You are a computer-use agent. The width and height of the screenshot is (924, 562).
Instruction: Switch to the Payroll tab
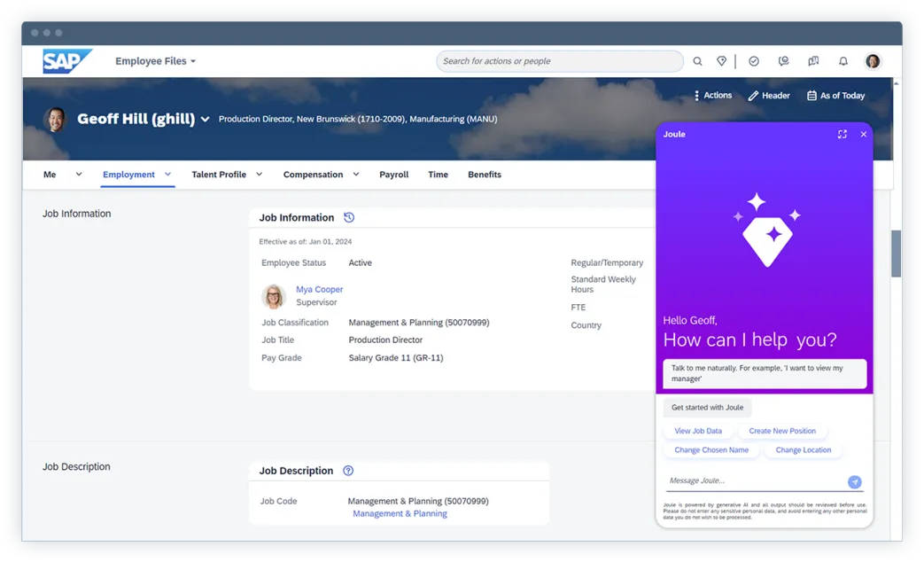pyautogui.click(x=393, y=175)
